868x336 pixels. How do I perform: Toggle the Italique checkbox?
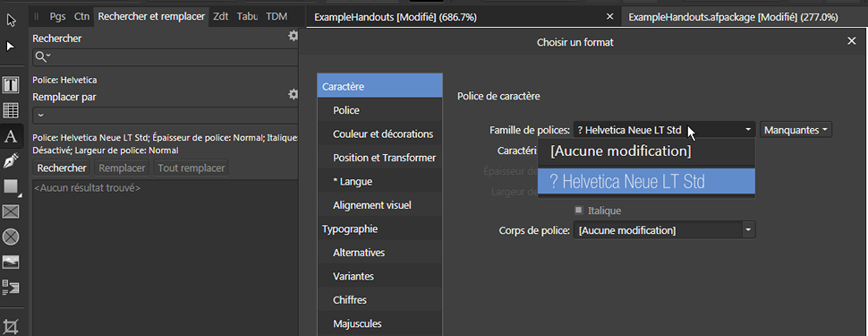coord(579,211)
